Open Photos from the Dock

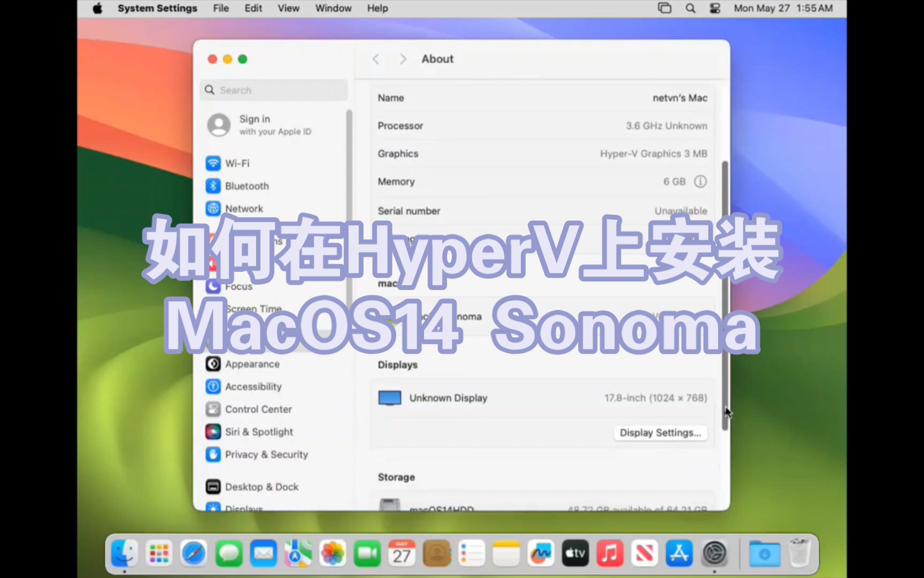point(333,553)
